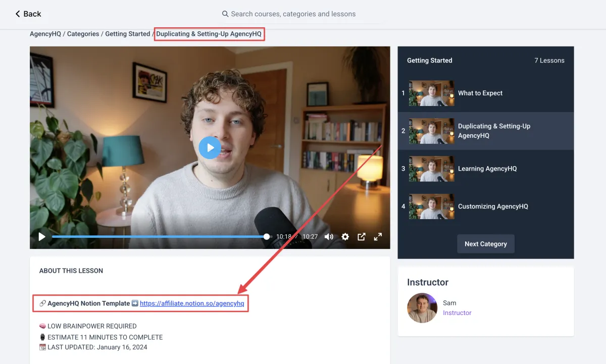Select lesson 2 Duplicating & Setting-Up AgencyHQ
606x364 pixels.
[486, 131]
